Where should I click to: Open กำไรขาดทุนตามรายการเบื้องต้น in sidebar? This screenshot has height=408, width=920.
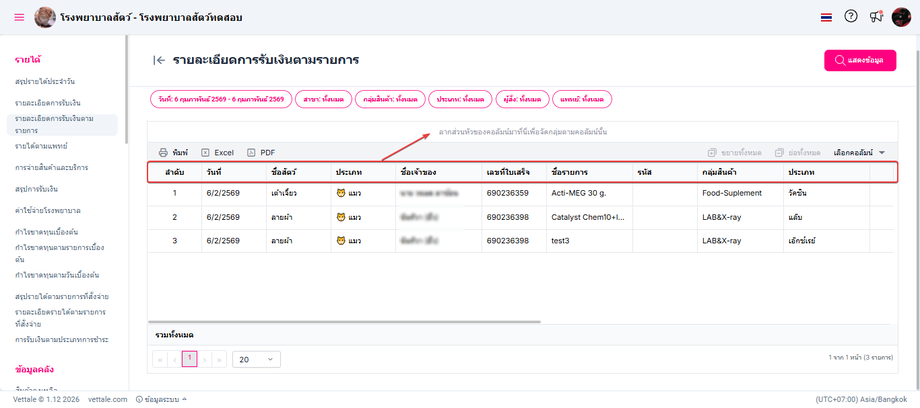pyautogui.click(x=60, y=254)
